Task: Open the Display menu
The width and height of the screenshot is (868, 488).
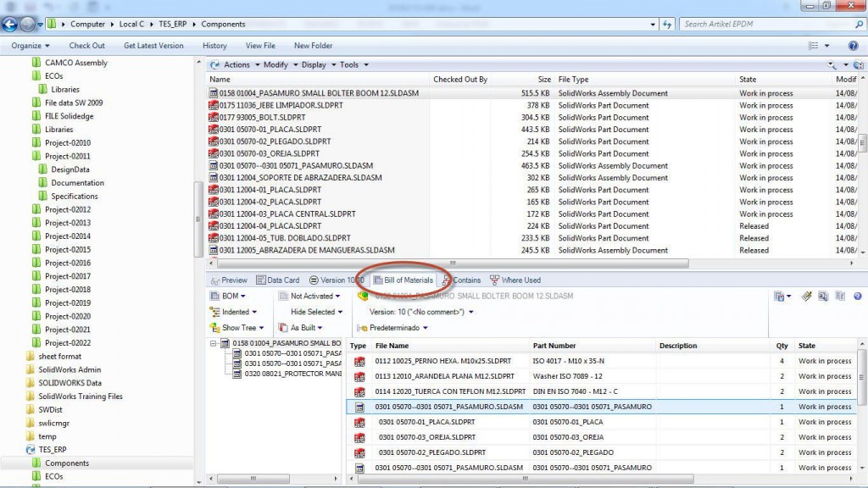Action: coord(319,64)
